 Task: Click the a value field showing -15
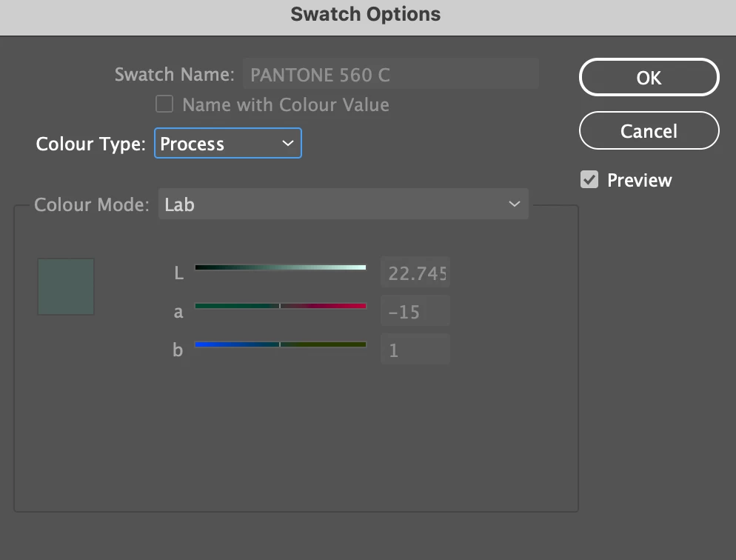coord(415,312)
